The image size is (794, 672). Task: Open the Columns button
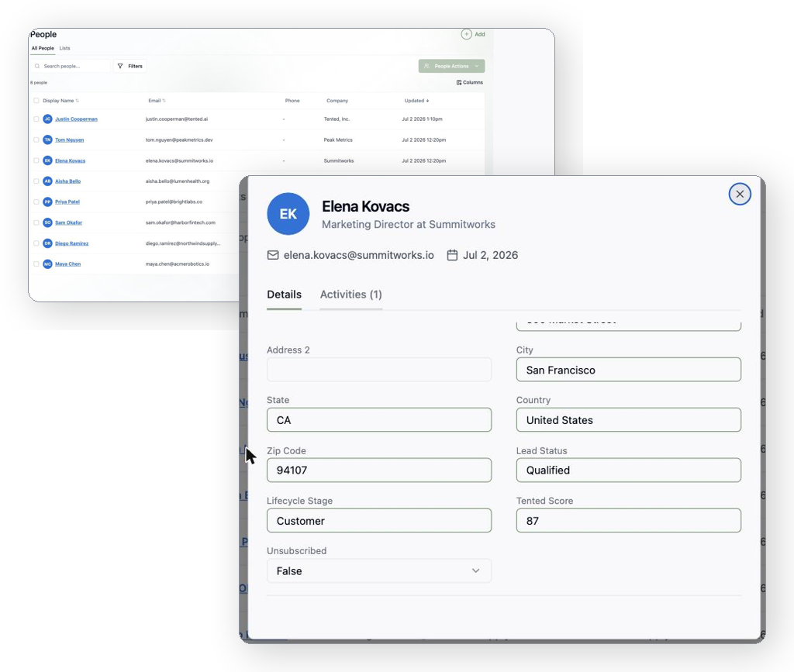tap(469, 82)
